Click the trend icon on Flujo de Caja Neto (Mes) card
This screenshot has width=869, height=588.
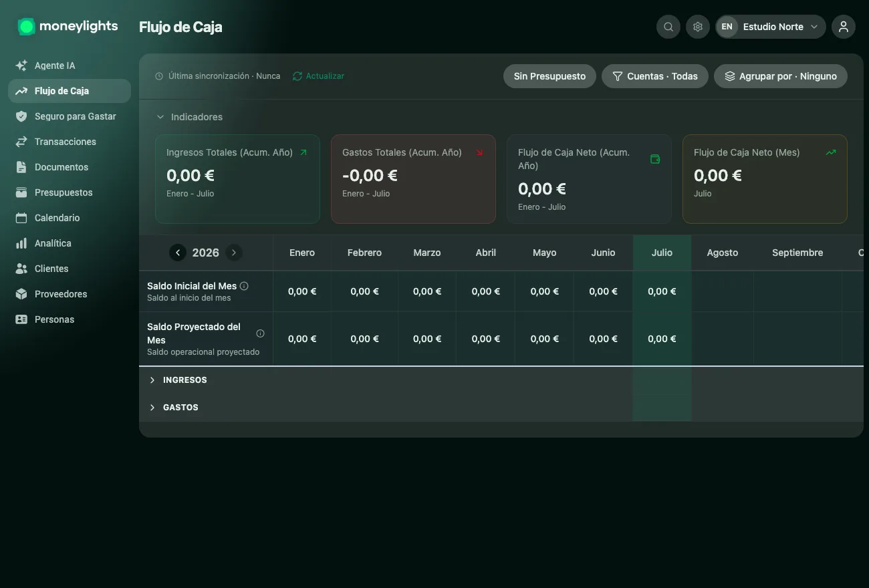[x=831, y=152]
